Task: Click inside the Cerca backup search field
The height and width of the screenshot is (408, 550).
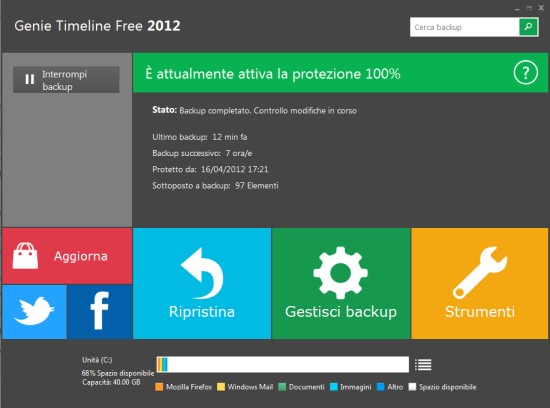Action: (x=464, y=27)
